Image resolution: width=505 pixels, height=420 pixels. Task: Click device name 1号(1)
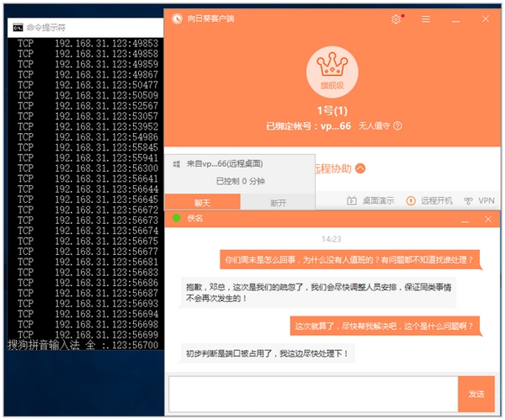pos(332,110)
